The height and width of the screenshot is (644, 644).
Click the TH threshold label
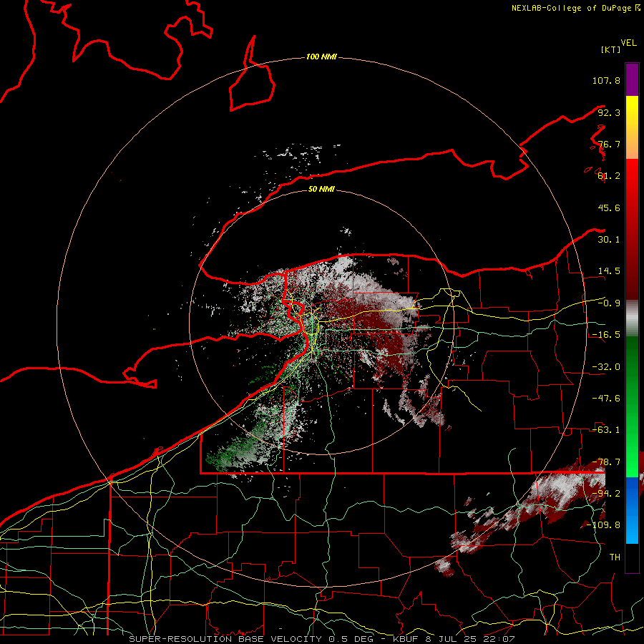pyautogui.click(x=615, y=557)
